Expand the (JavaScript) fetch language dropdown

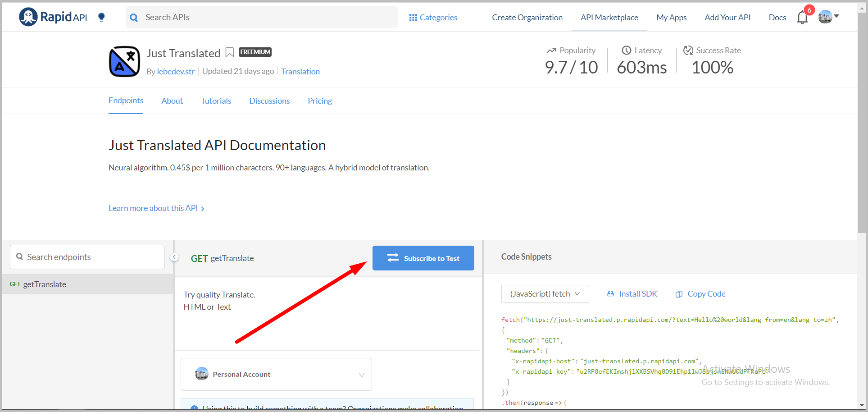coord(545,294)
